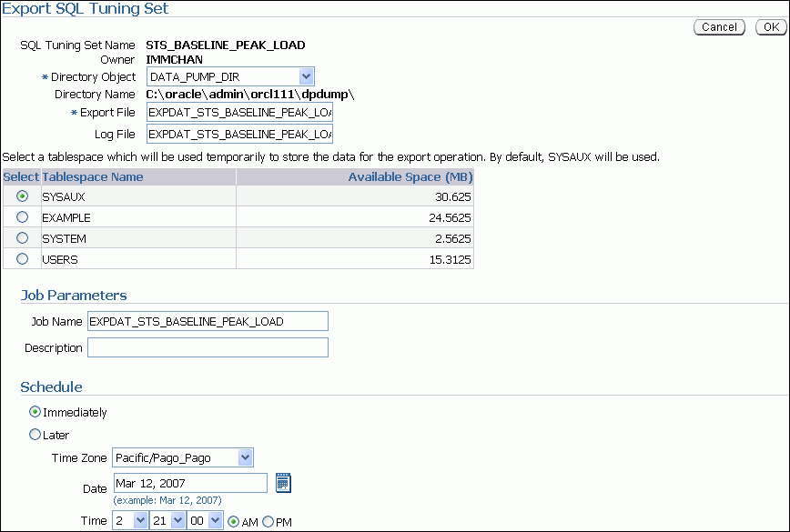Image resolution: width=790 pixels, height=532 pixels.
Task: Click the Description input field
Action: pos(207,347)
